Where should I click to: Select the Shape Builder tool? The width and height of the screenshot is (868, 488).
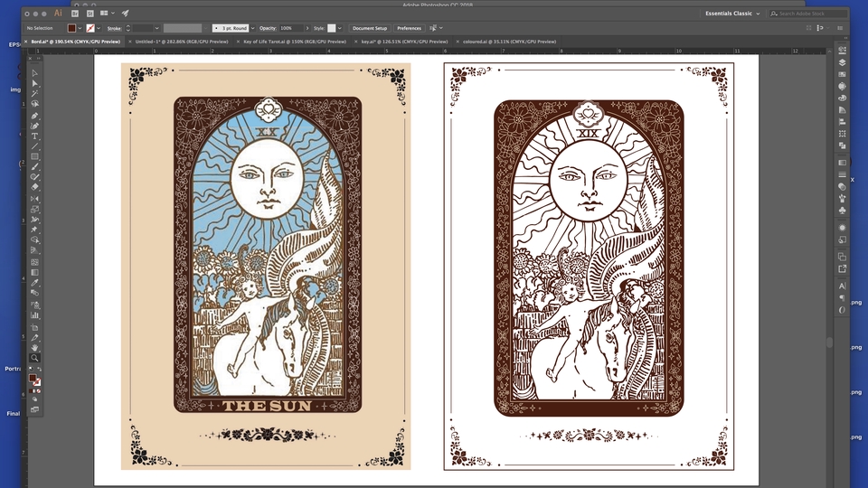click(x=34, y=239)
